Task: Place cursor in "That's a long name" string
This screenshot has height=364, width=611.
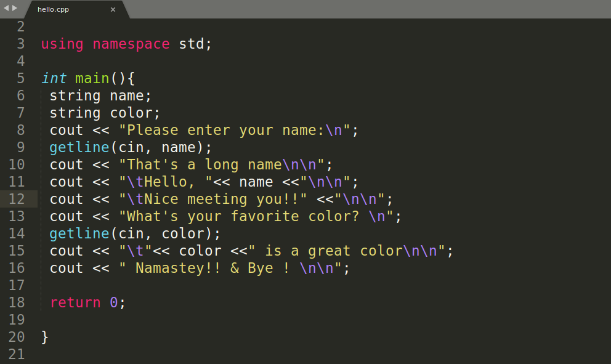Action: click(x=203, y=164)
